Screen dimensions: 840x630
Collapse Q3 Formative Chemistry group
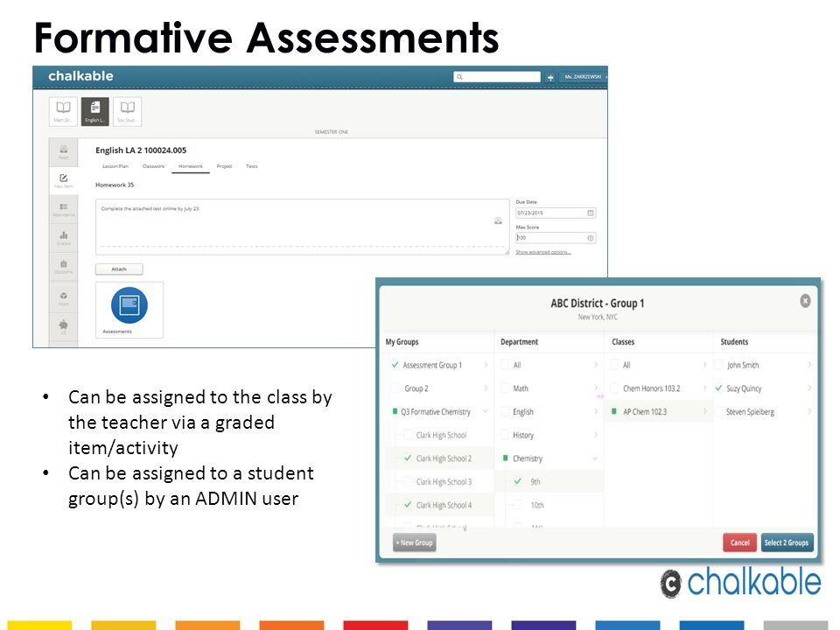(486, 411)
